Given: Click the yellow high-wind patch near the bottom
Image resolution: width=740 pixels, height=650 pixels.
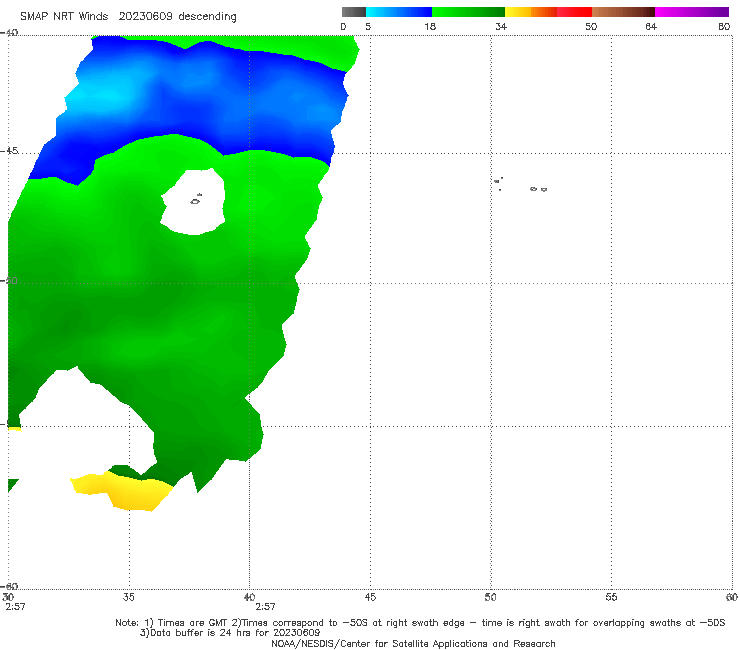Looking at the screenshot, I should [x=123, y=491].
